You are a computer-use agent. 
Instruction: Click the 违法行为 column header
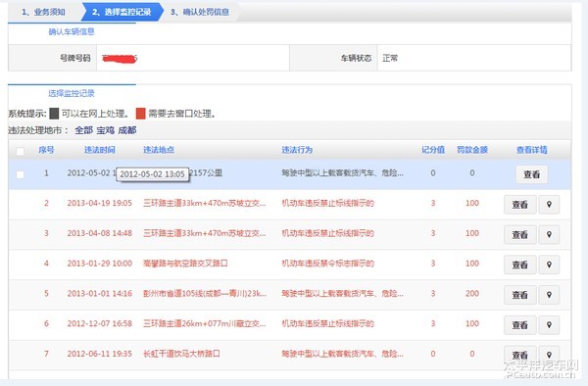(297, 150)
